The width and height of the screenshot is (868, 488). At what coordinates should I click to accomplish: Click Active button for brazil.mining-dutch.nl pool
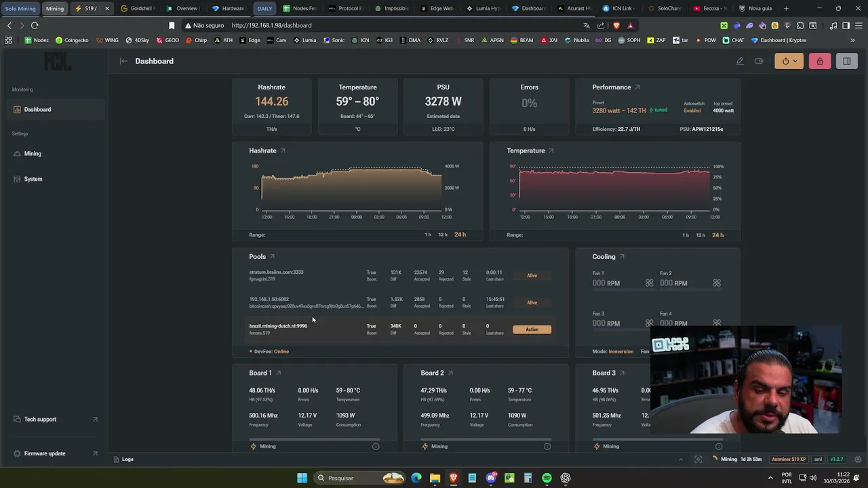[532, 329]
